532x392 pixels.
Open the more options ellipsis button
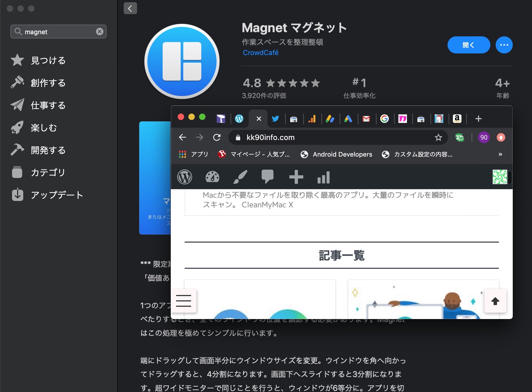click(504, 45)
